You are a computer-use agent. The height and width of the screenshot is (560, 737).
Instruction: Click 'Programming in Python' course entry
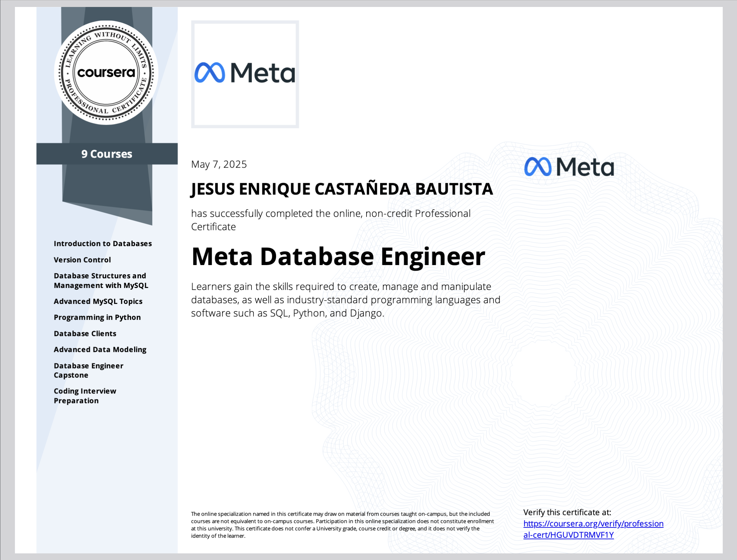97,317
